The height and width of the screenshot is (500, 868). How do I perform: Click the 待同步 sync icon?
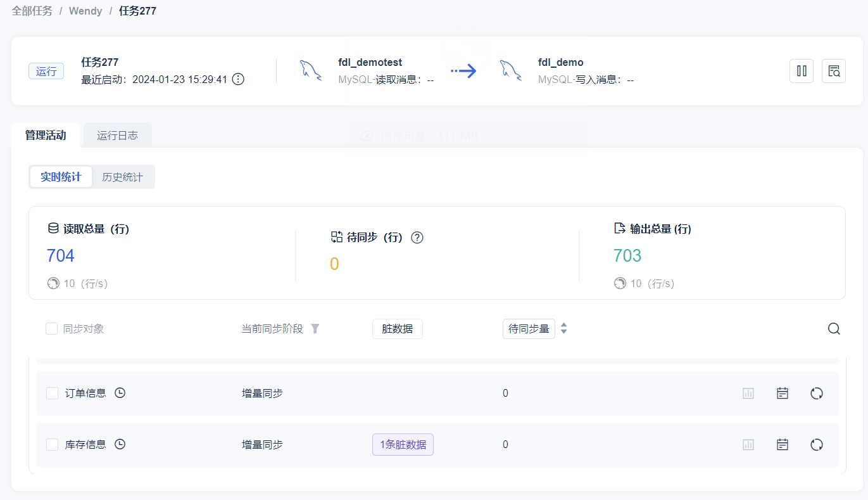click(337, 237)
